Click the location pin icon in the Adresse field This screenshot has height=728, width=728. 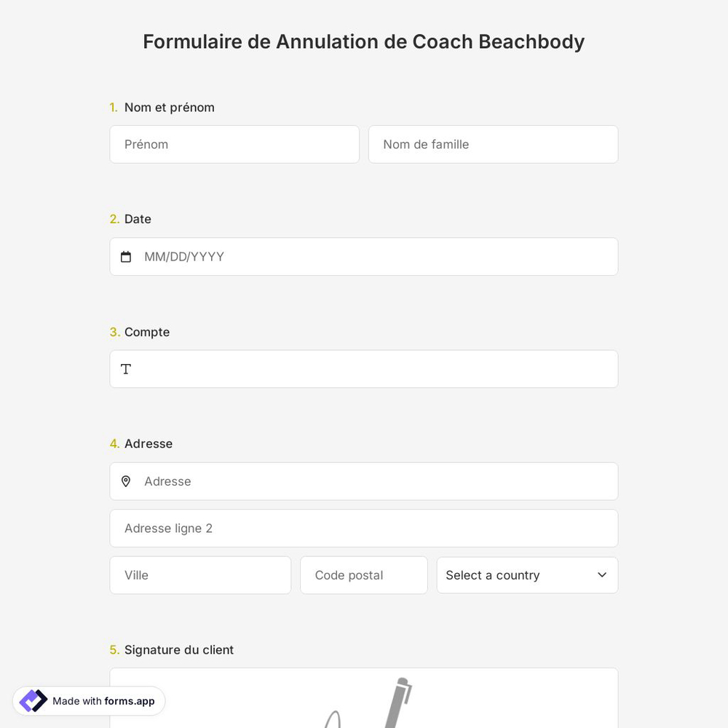click(126, 481)
